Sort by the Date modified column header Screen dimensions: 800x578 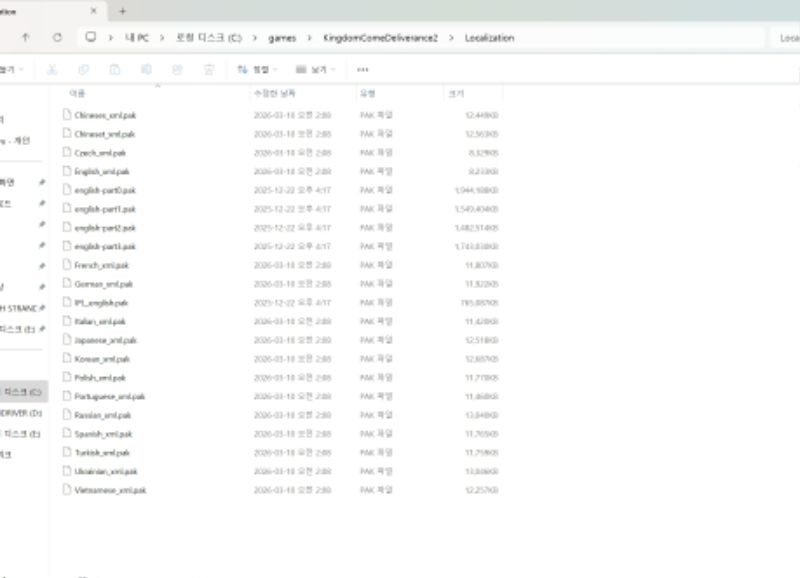(x=278, y=93)
